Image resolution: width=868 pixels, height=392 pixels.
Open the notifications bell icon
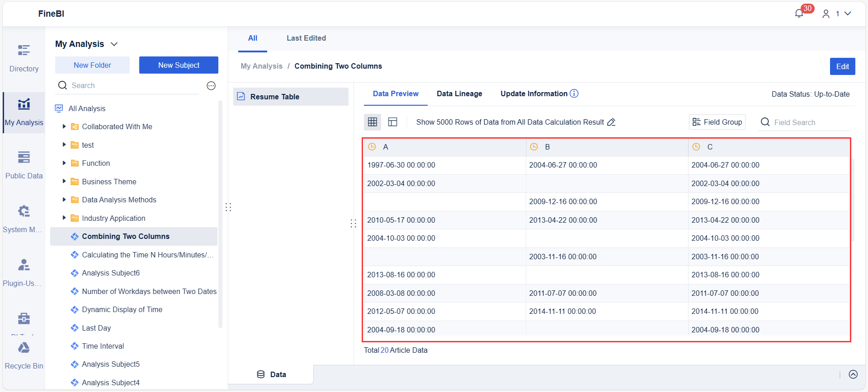pyautogui.click(x=799, y=14)
